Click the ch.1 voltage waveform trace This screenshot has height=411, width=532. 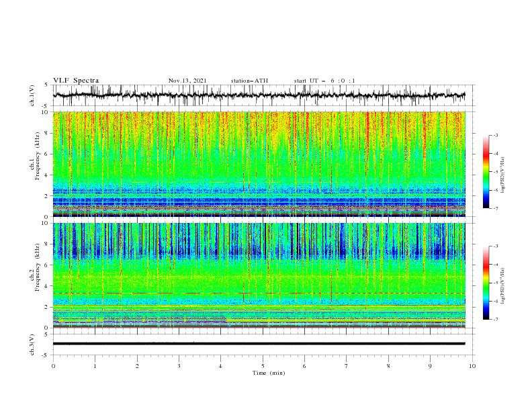tap(259, 95)
